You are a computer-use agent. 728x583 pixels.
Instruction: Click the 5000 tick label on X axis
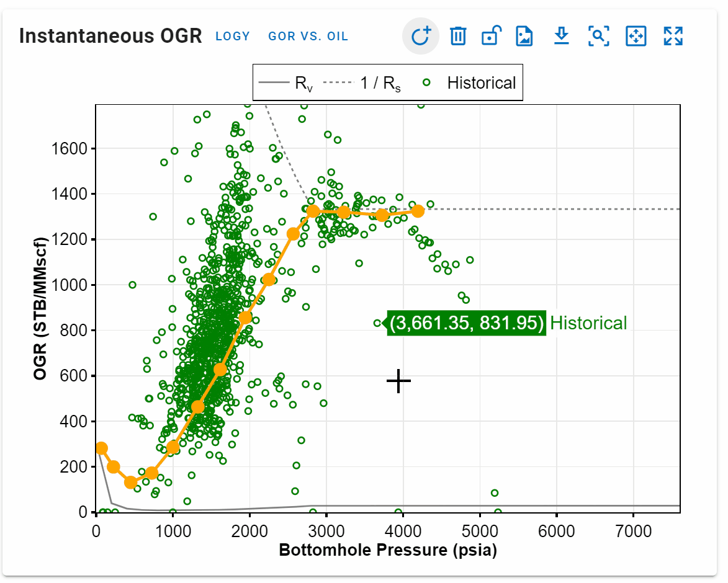pos(480,531)
